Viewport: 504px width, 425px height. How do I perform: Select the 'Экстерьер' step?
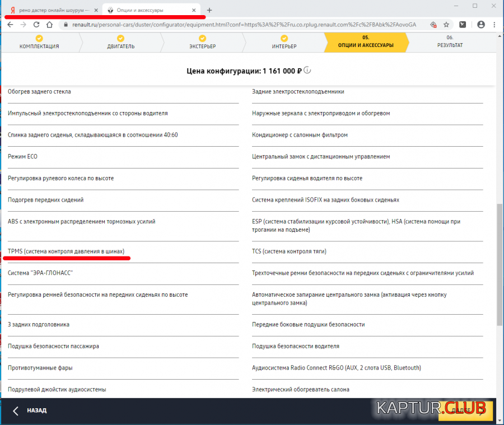click(x=202, y=42)
